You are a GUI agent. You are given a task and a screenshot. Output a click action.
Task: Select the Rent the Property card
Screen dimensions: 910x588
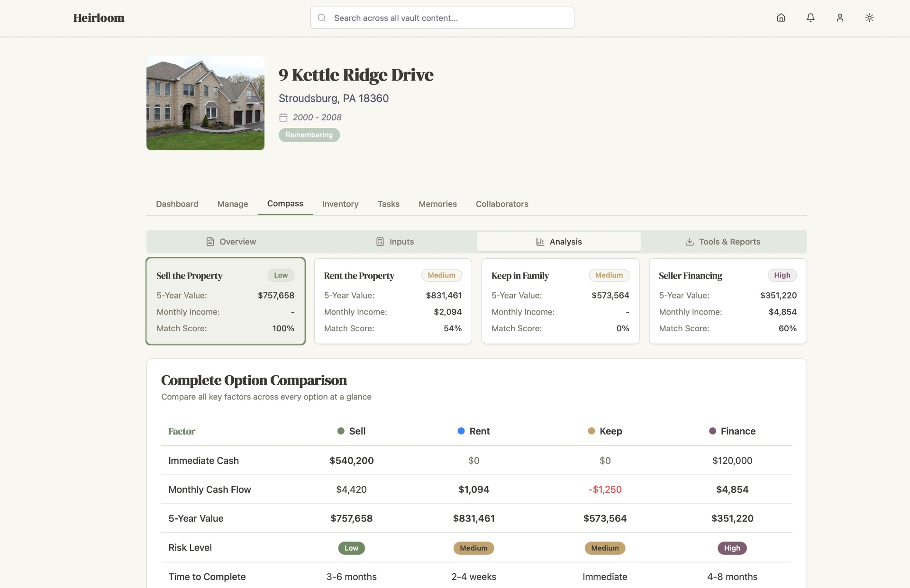393,301
